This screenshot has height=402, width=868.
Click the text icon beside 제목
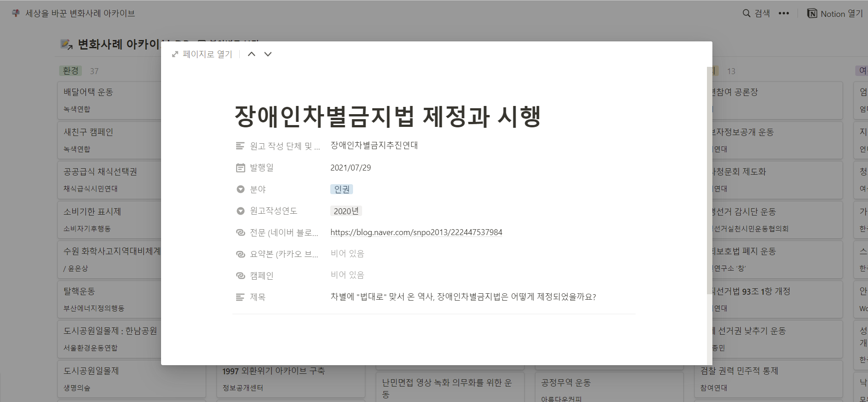pyautogui.click(x=241, y=297)
